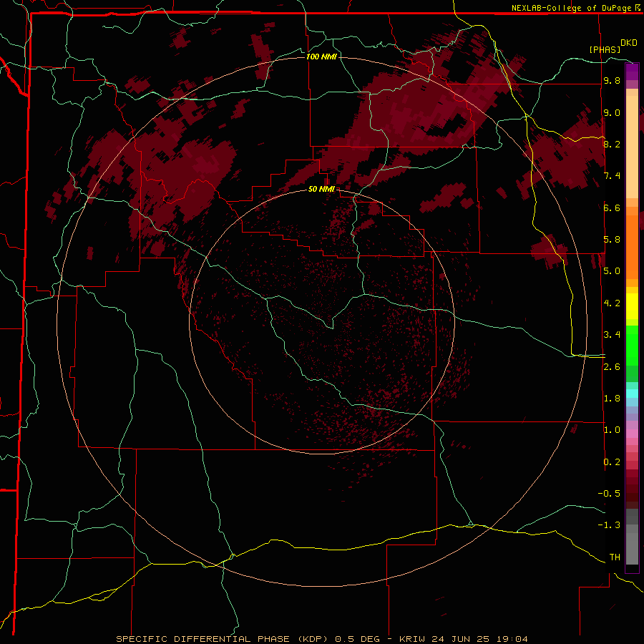The height and width of the screenshot is (644, 644).
Task: Click the 6.6 value on the color scale
Action: (612, 208)
